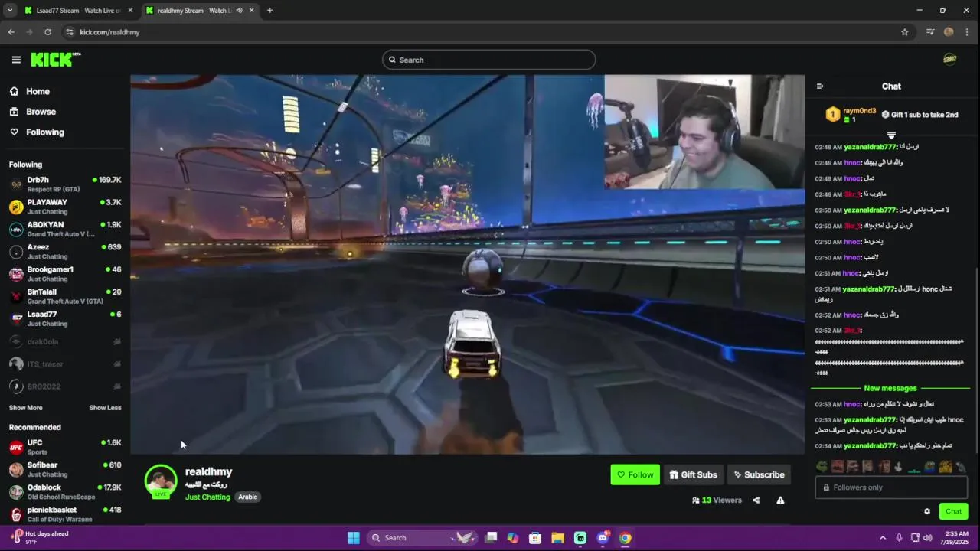Open picnickbasket recommended channel
The height and width of the screenshot is (551, 980).
tap(65, 514)
